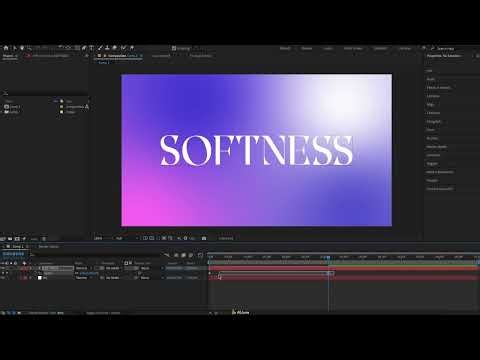Click the white BG layer color swatch
Viewport: 480px width, 360px height.
click(40, 278)
